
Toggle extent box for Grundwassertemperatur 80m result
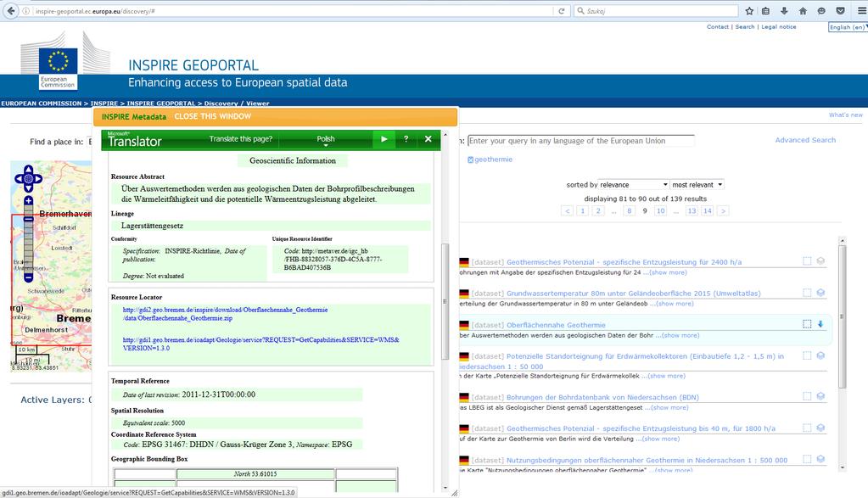coord(807,293)
